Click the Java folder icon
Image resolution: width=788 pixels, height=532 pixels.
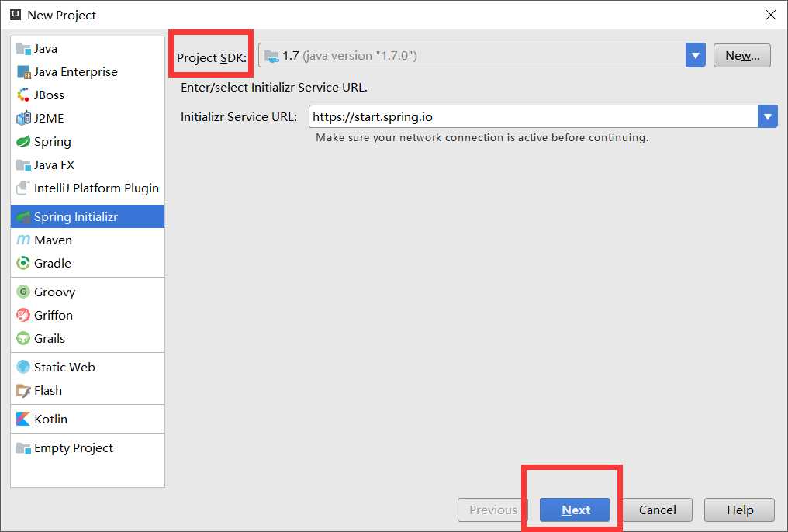(23, 49)
